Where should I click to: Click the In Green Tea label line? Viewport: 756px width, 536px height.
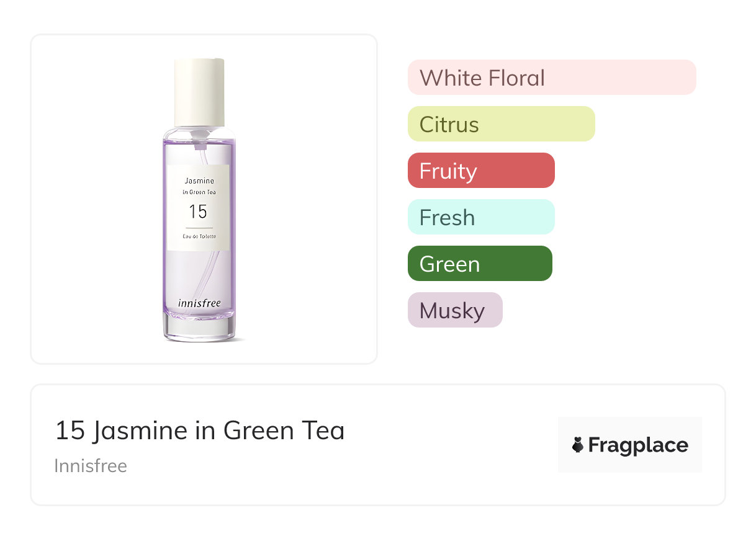click(x=199, y=192)
